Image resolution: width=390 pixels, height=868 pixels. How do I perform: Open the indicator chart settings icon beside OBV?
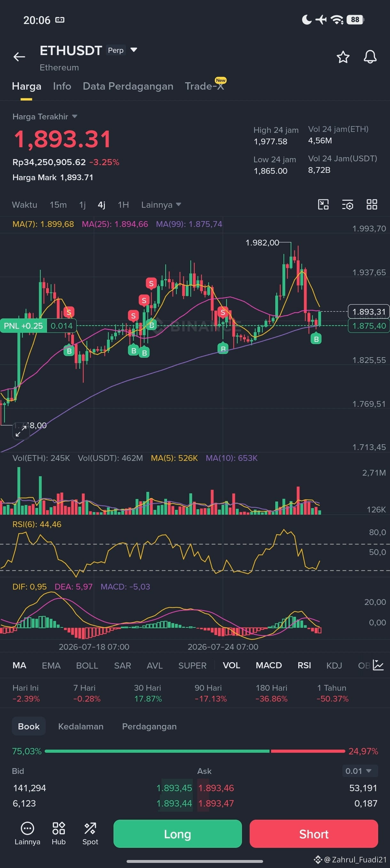[378, 665]
